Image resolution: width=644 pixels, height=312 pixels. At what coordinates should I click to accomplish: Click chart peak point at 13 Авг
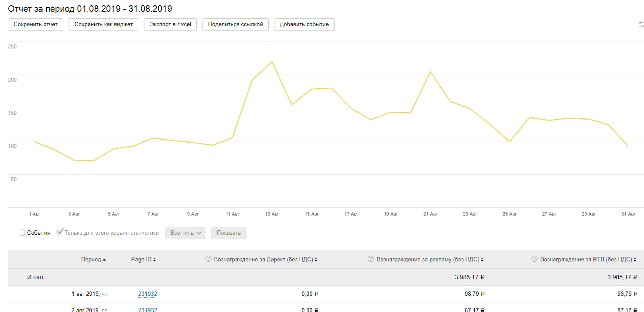coord(272,62)
